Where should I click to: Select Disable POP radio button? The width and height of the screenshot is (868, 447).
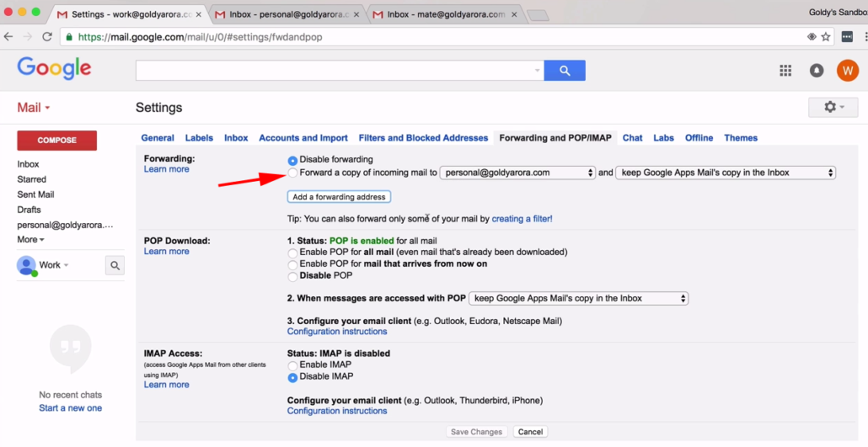point(292,276)
